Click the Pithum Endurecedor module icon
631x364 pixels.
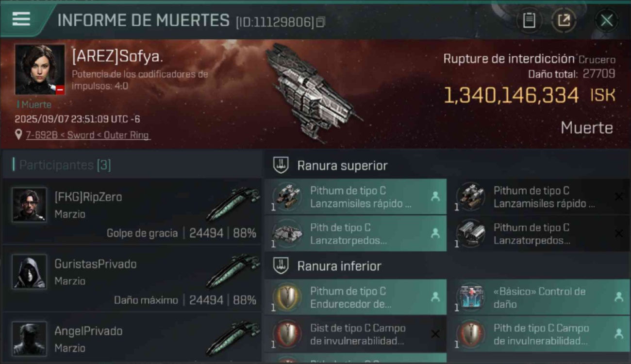click(x=287, y=297)
